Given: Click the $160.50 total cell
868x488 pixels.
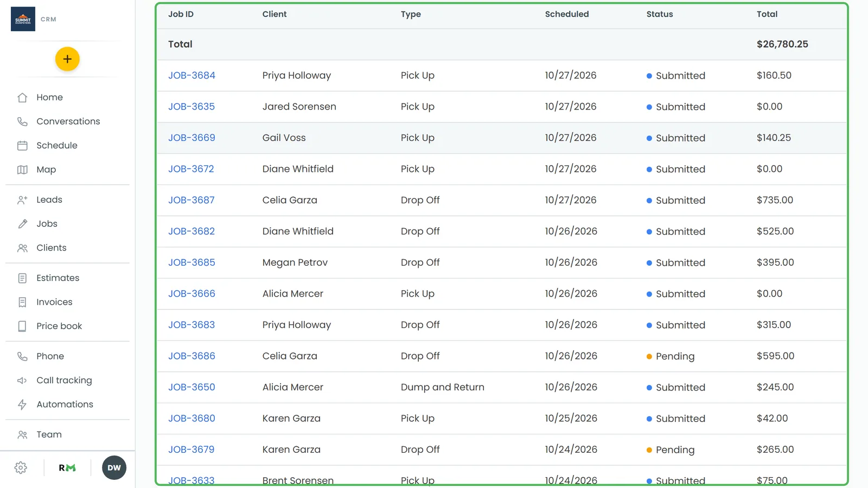Looking at the screenshot, I should point(774,75).
